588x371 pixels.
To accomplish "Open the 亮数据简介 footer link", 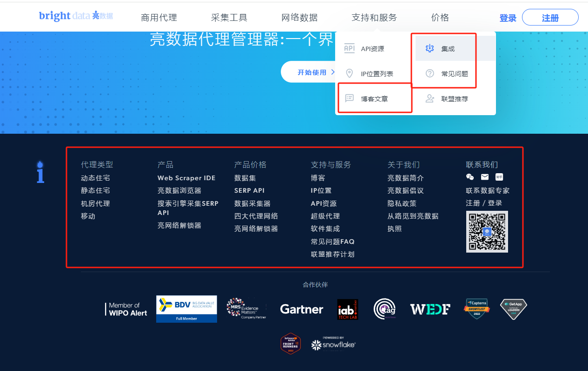I will (x=406, y=178).
